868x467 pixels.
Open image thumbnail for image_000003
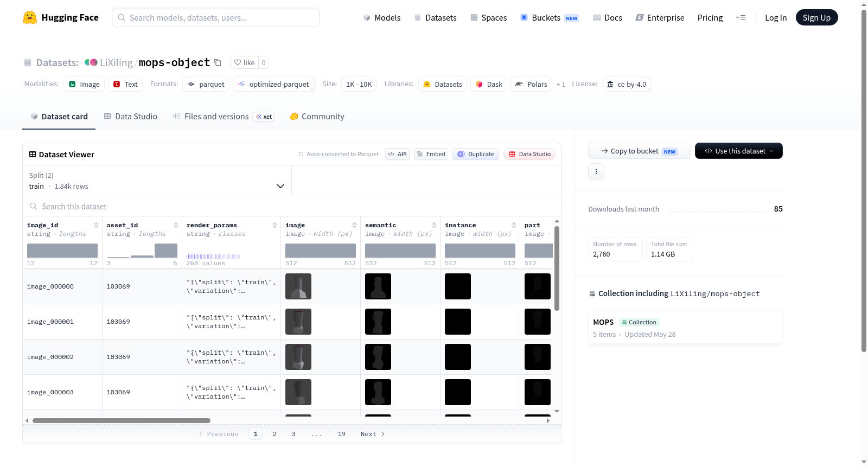pyautogui.click(x=298, y=392)
